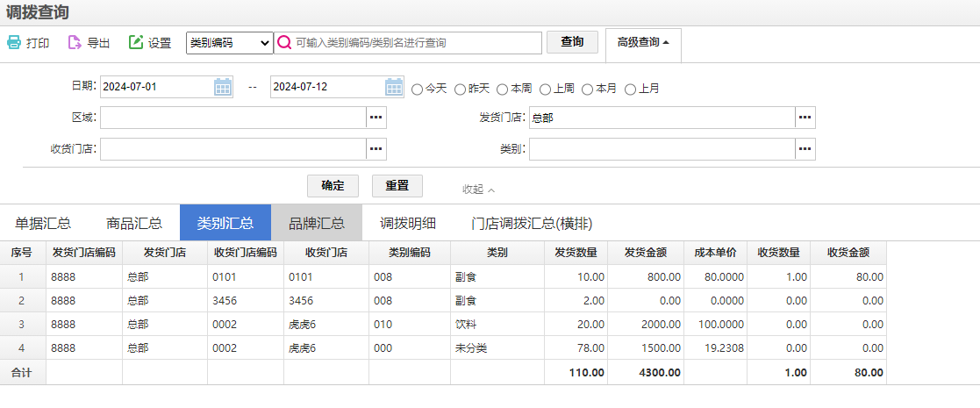
Task: Click the 导出 toolbar label
Action: 99,43
